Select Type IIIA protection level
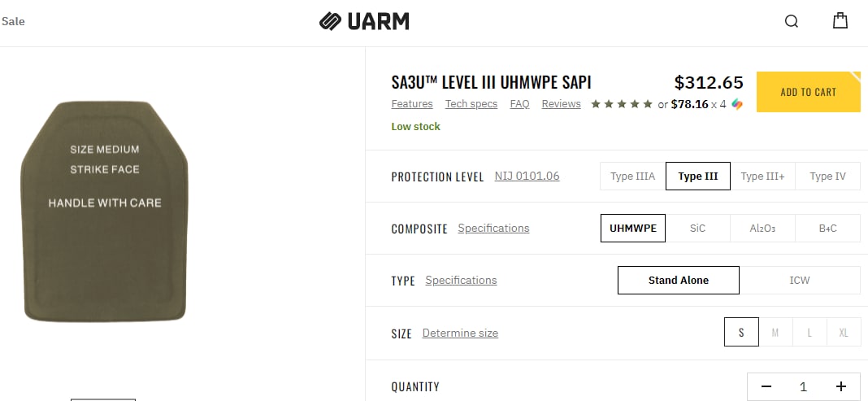The image size is (868, 401). 633,177
